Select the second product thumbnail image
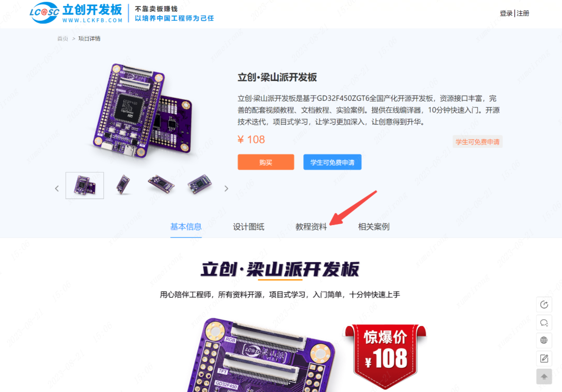 [x=123, y=185]
